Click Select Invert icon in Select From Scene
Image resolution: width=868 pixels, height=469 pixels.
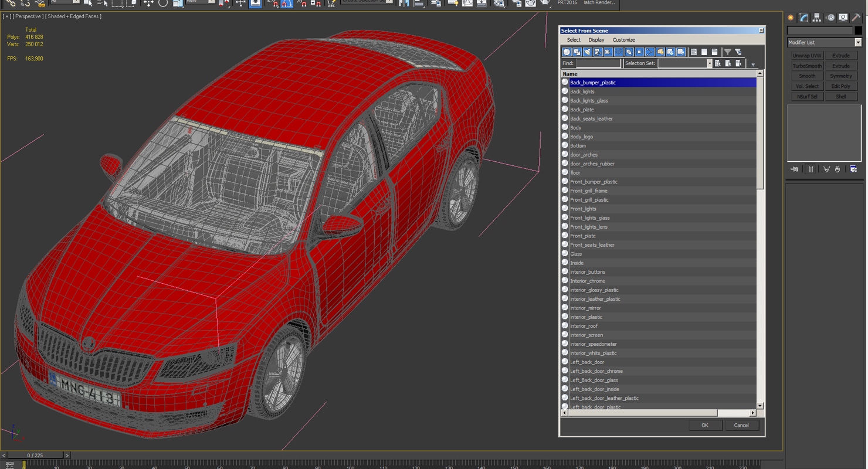pos(714,52)
